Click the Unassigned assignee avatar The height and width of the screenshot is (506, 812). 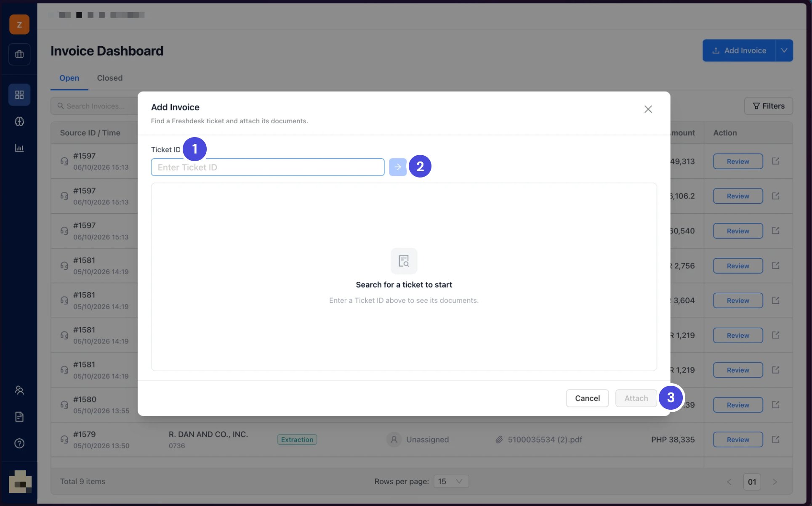[x=394, y=440]
